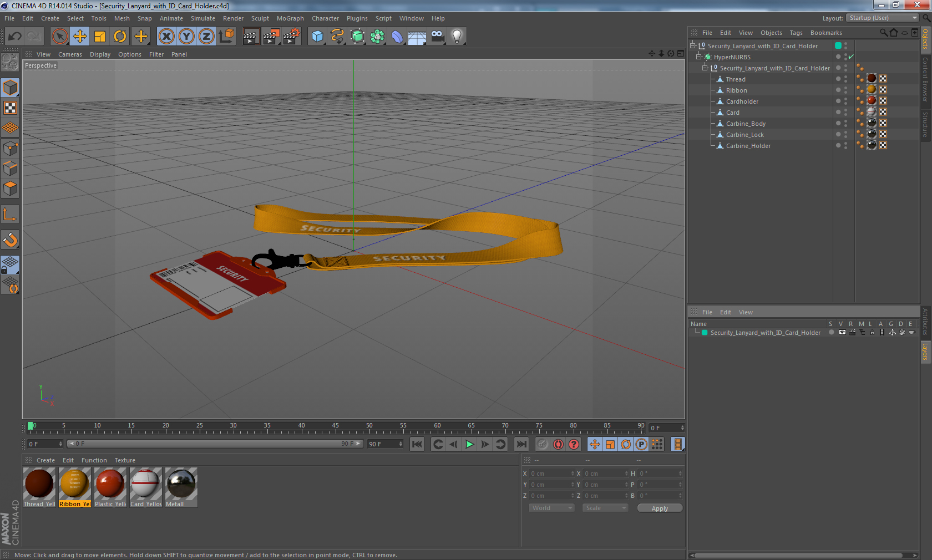932x560 pixels.
Task: Open the camera object icon
Action: click(x=437, y=37)
